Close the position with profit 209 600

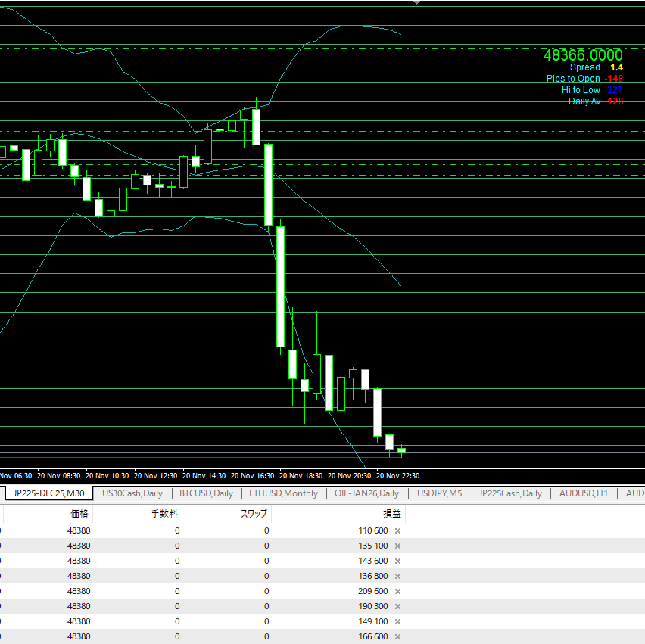click(x=397, y=591)
